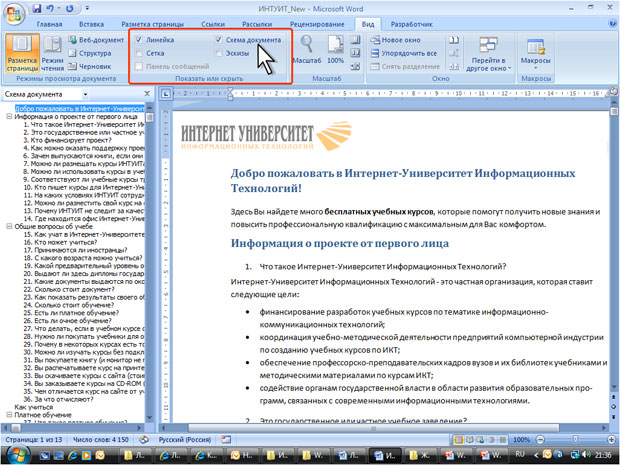This screenshot has height=465, width=620.
Task: Switch to Режим чтения view
Action: click(52, 53)
